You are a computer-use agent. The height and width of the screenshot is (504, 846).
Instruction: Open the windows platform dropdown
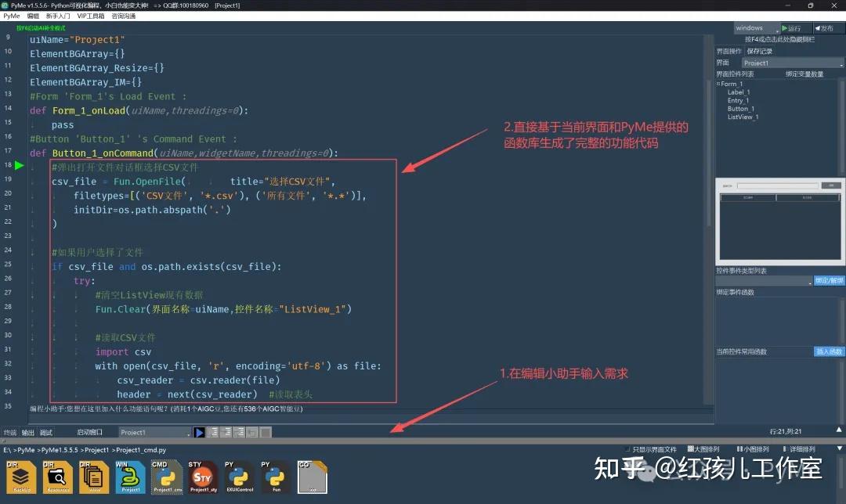coord(757,28)
